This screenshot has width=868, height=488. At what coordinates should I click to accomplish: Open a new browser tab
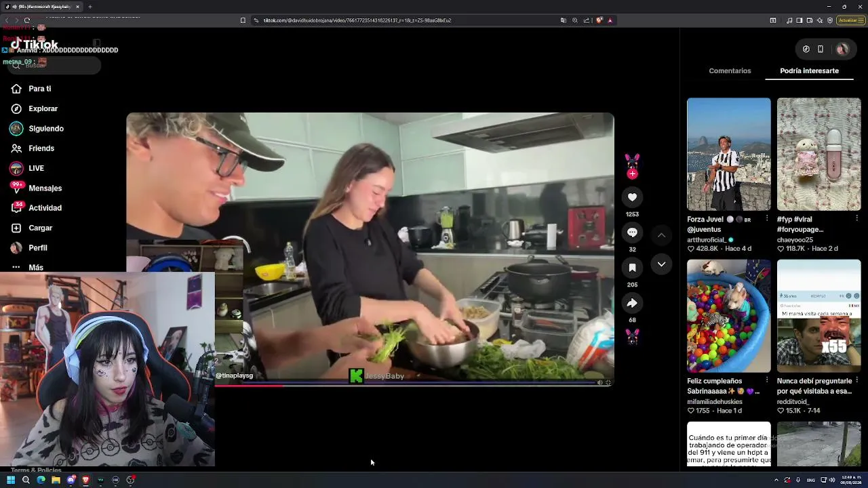(x=90, y=7)
